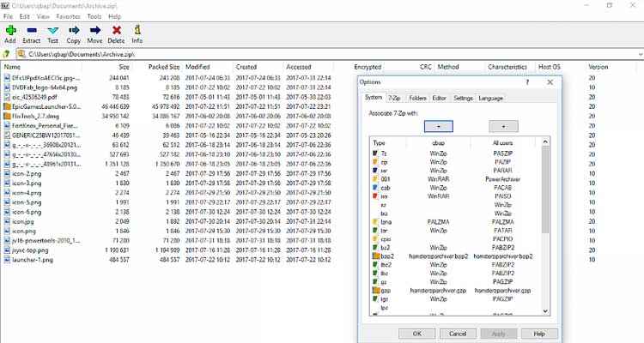Select the System tab in Options
This screenshot has height=343, width=644.
[x=374, y=97]
